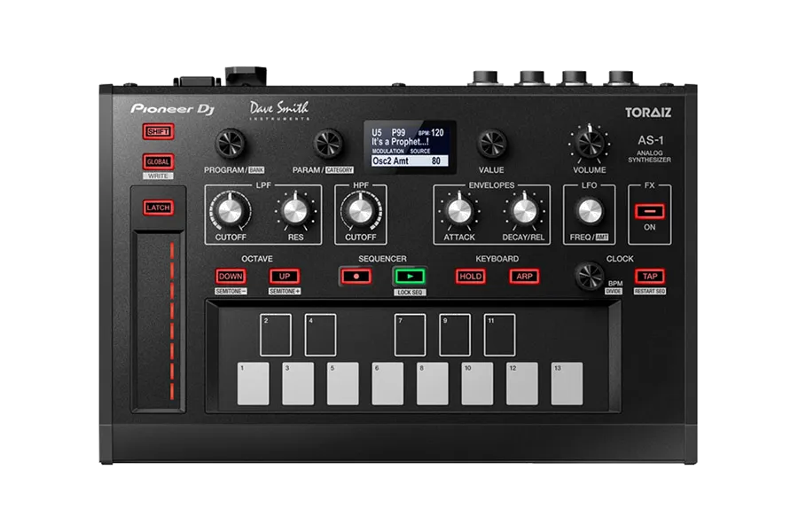Tap keyboard pad 13

click(567, 384)
